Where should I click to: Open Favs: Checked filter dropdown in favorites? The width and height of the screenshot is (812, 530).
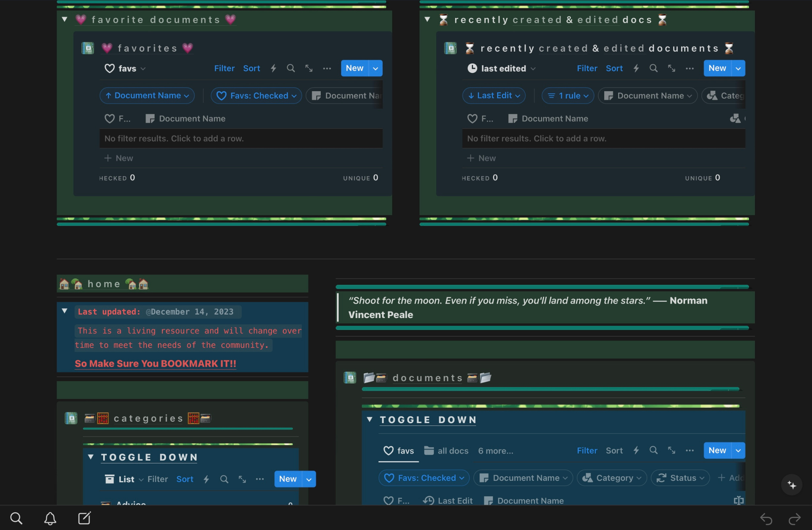[x=256, y=96]
